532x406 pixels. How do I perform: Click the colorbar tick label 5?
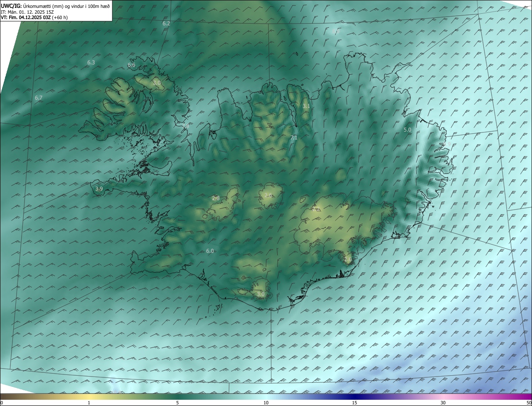pyautogui.click(x=177, y=403)
